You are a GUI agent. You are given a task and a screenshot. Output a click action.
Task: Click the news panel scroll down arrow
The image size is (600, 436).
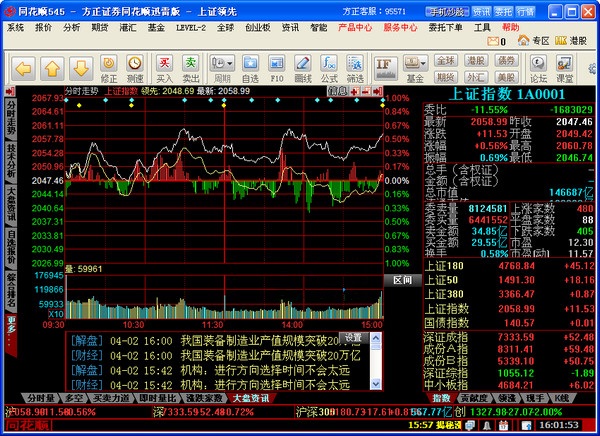(x=376, y=383)
